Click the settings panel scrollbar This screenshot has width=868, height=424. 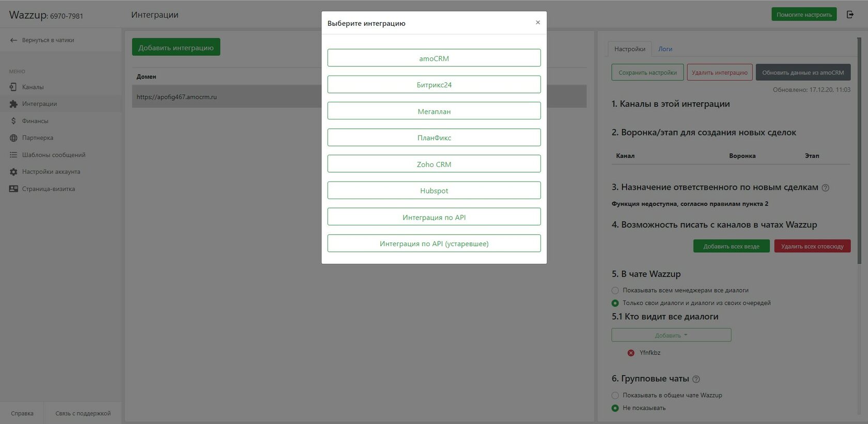coord(860,150)
